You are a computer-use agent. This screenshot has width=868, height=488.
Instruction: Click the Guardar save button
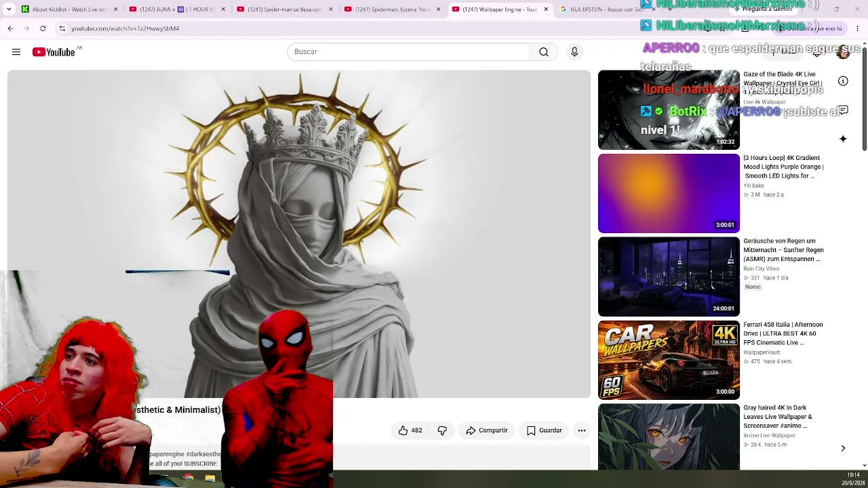545,430
